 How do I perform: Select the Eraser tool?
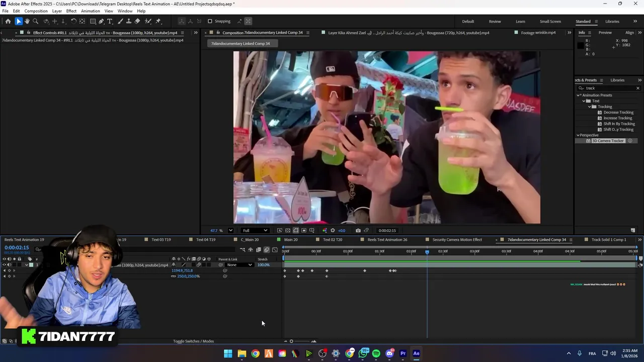pyautogui.click(x=137, y=21)
